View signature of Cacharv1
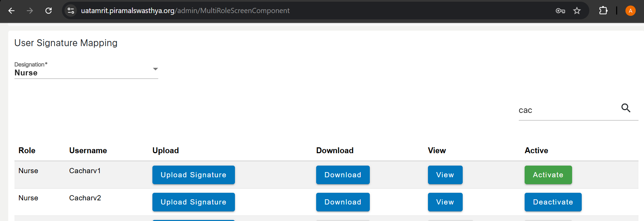The height and width of the screenshot is (221, 644). point(445,175)
